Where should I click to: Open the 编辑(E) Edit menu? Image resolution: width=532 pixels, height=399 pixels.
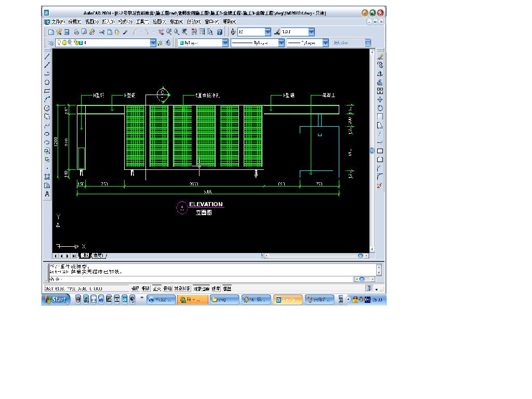(x=74, y=22)
